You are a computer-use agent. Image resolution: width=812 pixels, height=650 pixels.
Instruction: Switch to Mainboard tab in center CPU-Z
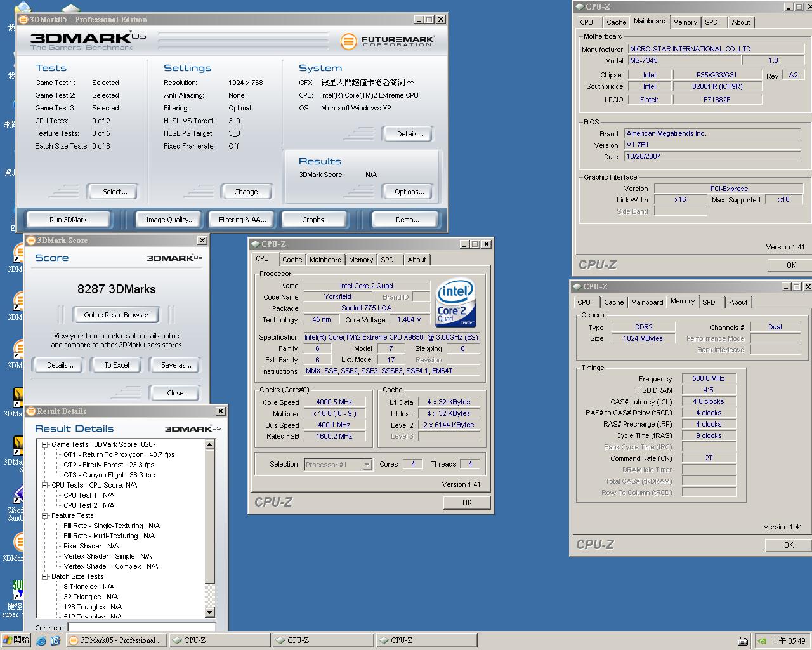[x=325, y=260]
